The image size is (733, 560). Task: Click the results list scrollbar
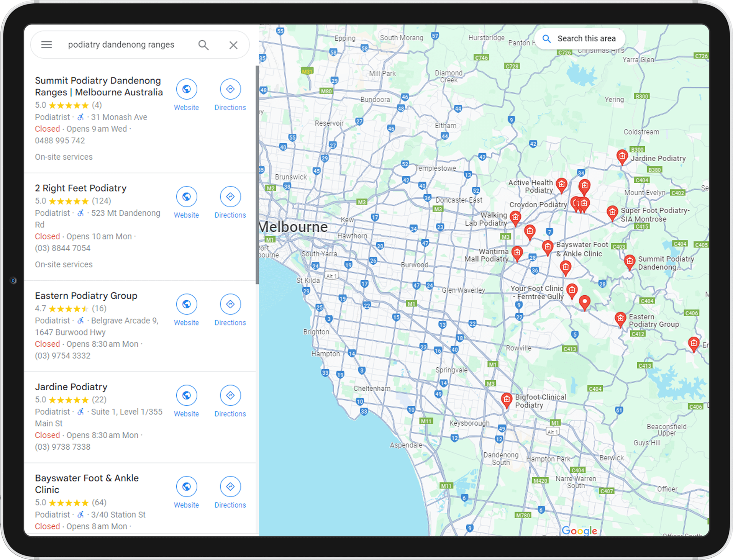(257, 175)
